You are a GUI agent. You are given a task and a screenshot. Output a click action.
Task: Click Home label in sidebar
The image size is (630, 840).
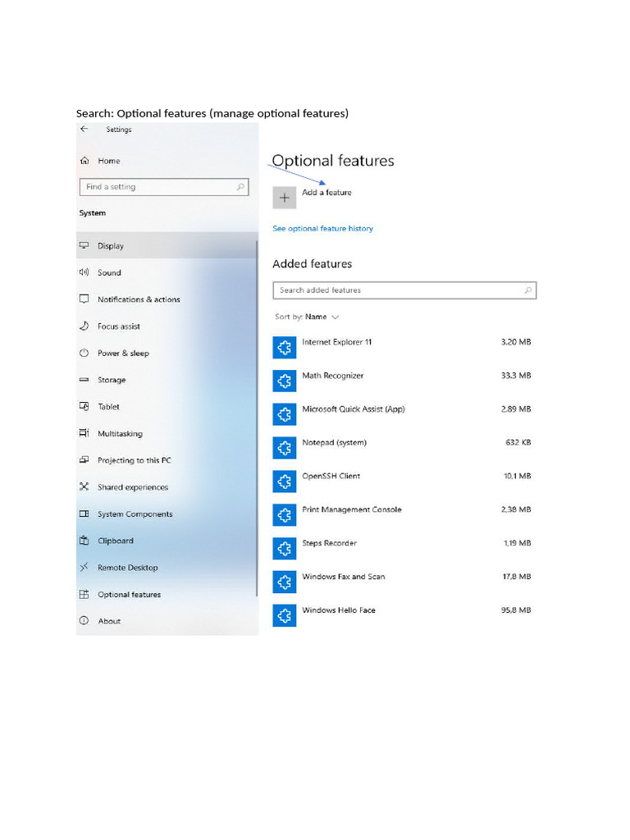point(109,161)
